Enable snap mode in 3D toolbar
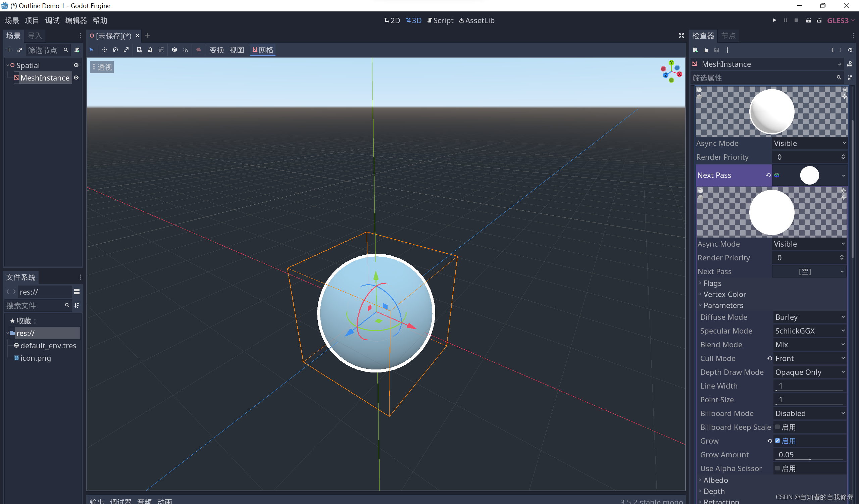The width and height of the screenshot is (859, 504). coord(185,50)
